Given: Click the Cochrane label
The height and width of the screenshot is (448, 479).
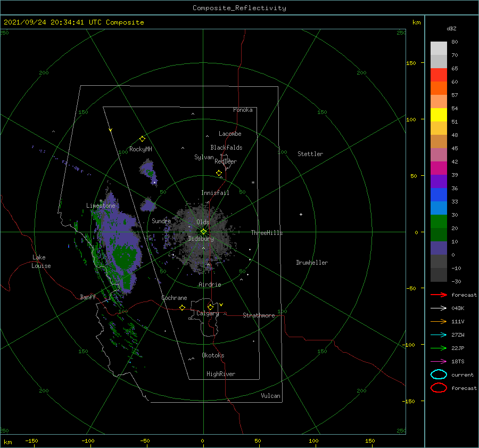Looking at the screenshot, I should pos(174,298).
